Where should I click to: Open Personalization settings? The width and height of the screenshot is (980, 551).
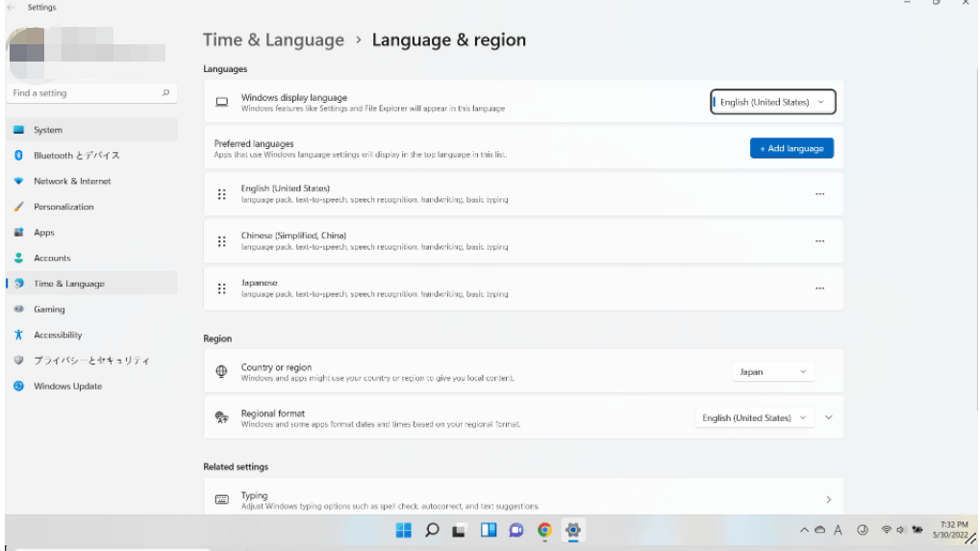(x=91, y=207)
